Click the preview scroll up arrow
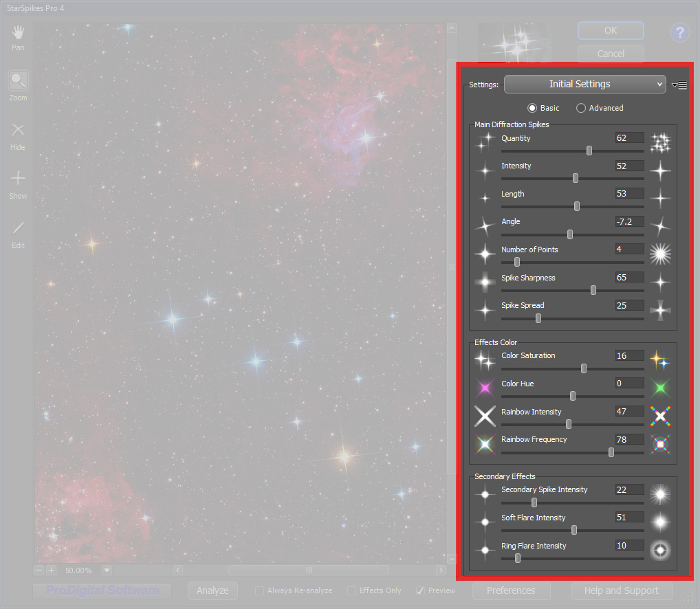This screenshot has width=700, height=609. [452, 29]
